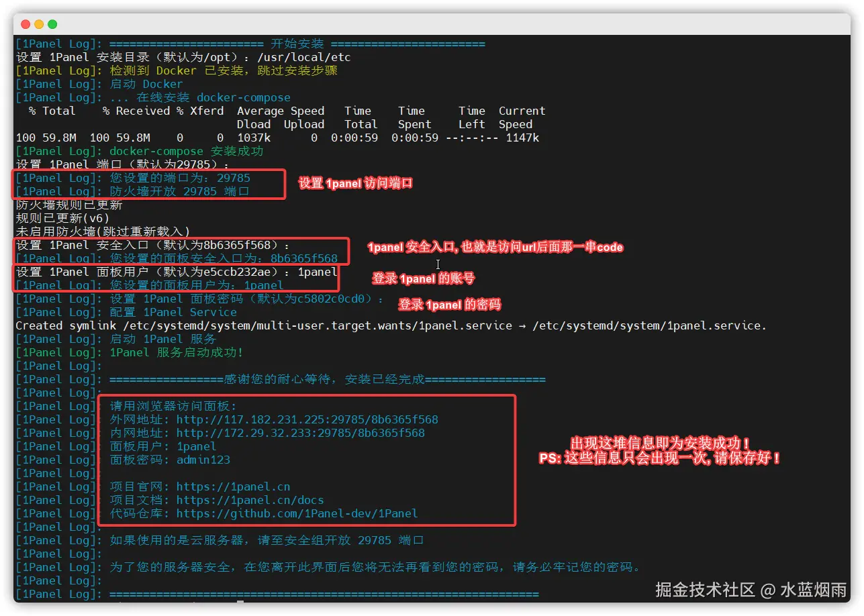Screen dimensions: 864x616
Task: Click the line '面板密码: admin123'
Action: coord(169,460)
